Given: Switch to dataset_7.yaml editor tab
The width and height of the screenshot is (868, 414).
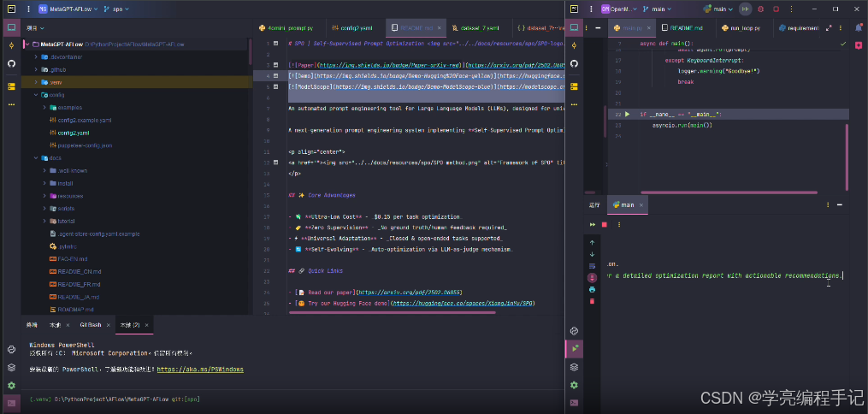Looking at the screenshot, I should click(476, 27).
